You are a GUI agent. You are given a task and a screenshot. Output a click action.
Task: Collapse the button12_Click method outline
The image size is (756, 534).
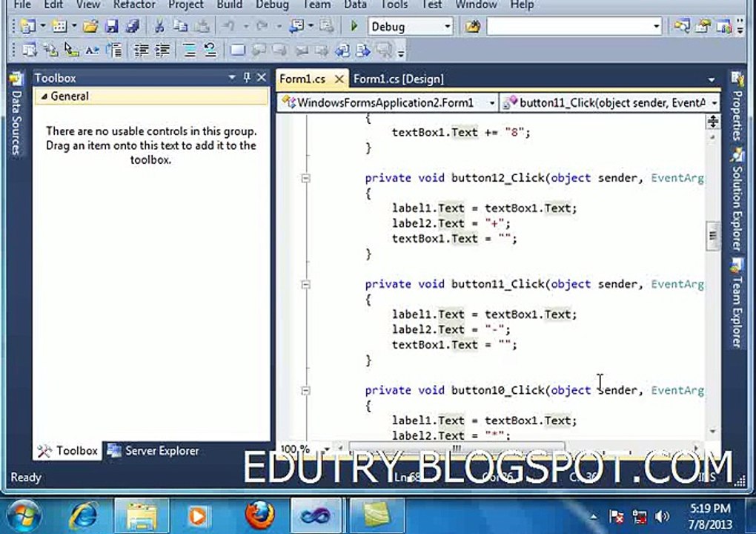(x=305, y=178)
